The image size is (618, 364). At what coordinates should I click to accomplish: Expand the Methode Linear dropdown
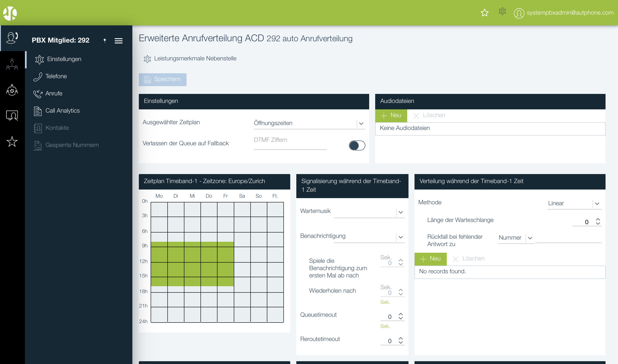coord(597,203)
